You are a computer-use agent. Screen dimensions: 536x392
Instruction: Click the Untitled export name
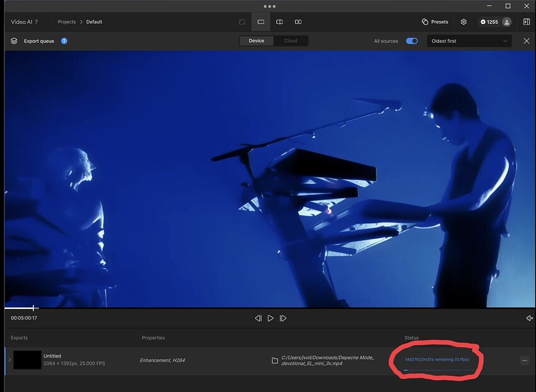point(52,356)
